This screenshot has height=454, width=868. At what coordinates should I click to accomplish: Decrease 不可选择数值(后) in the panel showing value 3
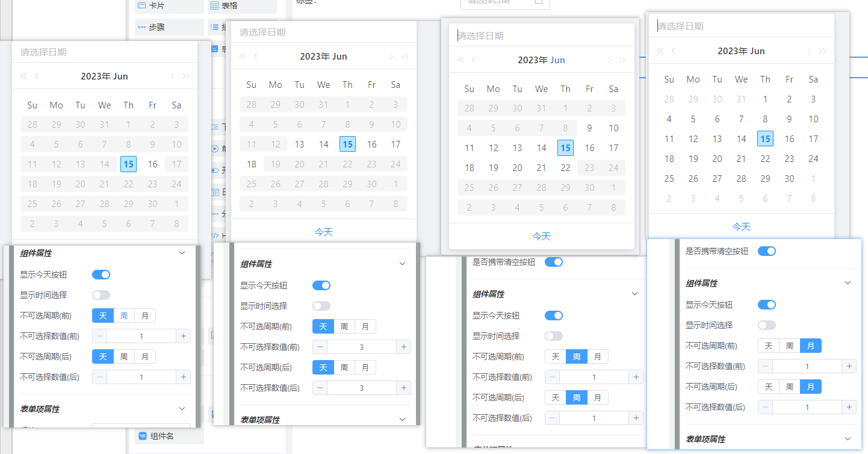320,388
